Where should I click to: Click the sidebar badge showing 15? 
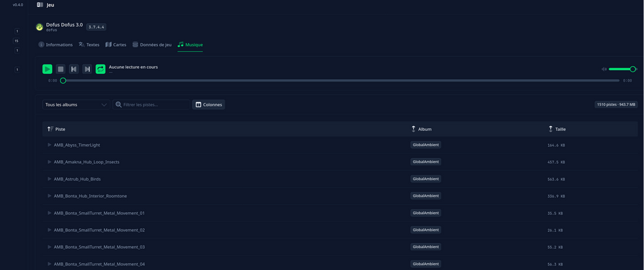coord(17,41)
